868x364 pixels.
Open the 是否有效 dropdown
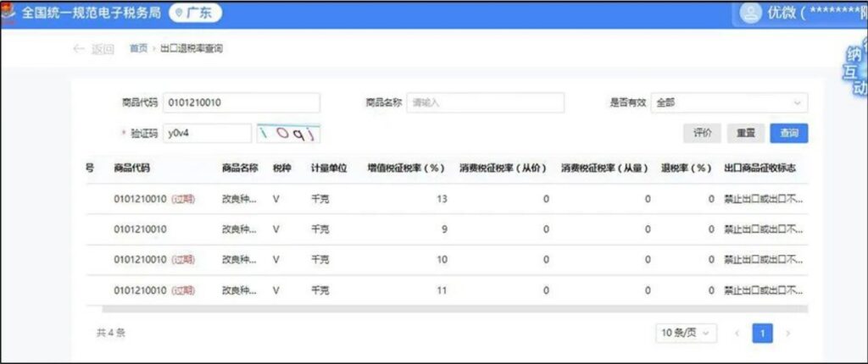tap(729, 102)
